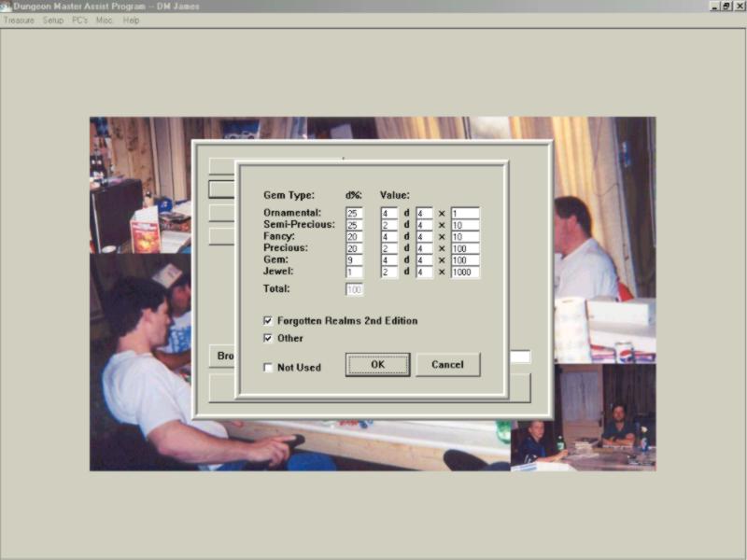Screen dimensions: 747x560
Task: Open the Treasure menu
Action: pos(19,20)
